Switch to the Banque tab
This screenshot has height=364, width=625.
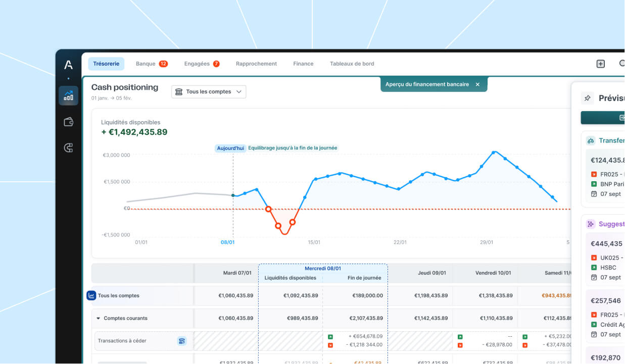152,64
